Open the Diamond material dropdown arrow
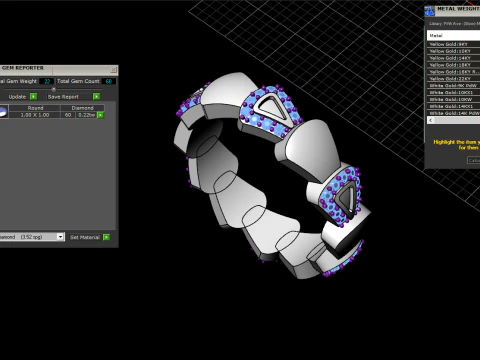 [x=60, y=237]
